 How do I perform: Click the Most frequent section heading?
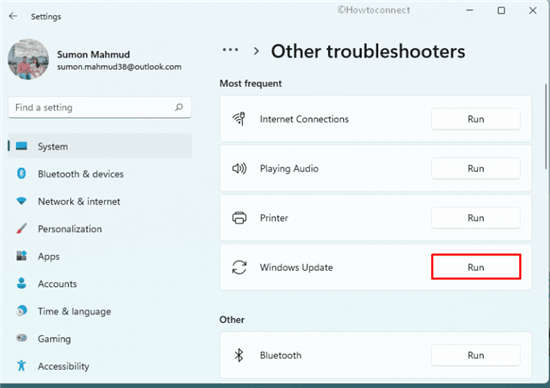coord(250,83)
